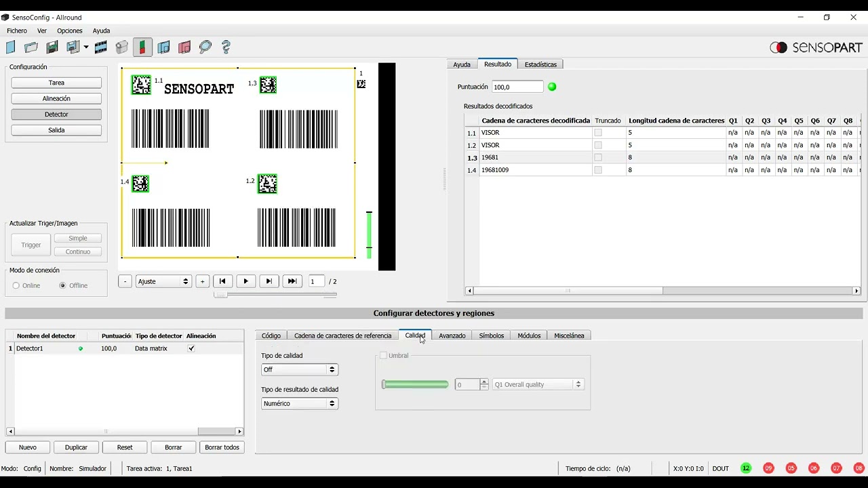The height and width of the screenshot is (488, 868).
Task: Step to the next image
Action: click(x=269, y=281)
